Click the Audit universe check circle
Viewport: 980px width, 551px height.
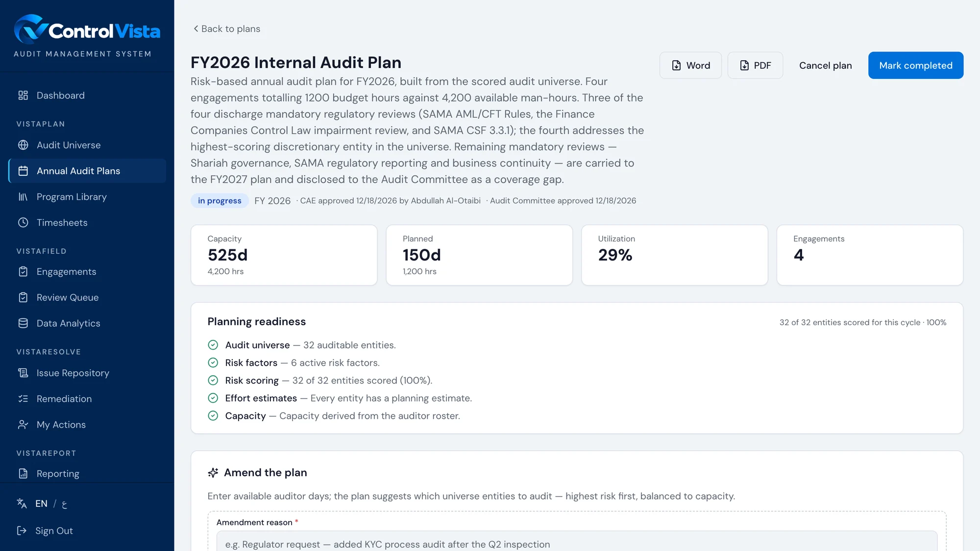coord(213,345)
